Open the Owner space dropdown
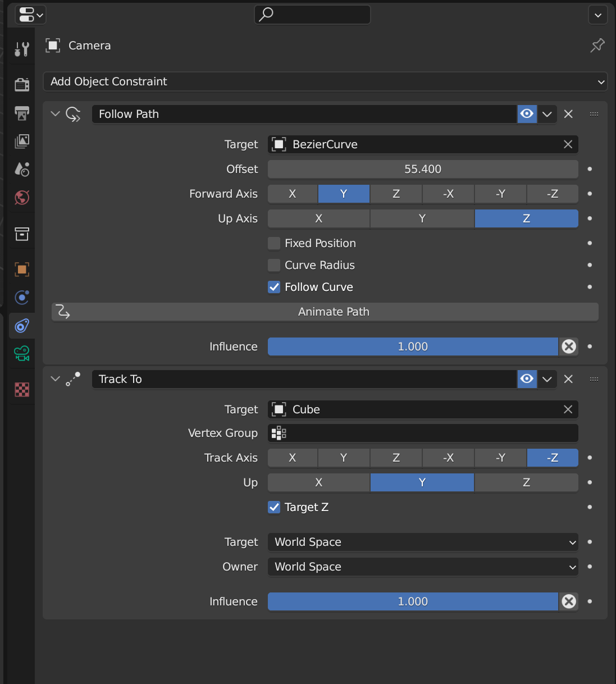The height and width of the screenshot is (684, 616). tap(423, 567)
